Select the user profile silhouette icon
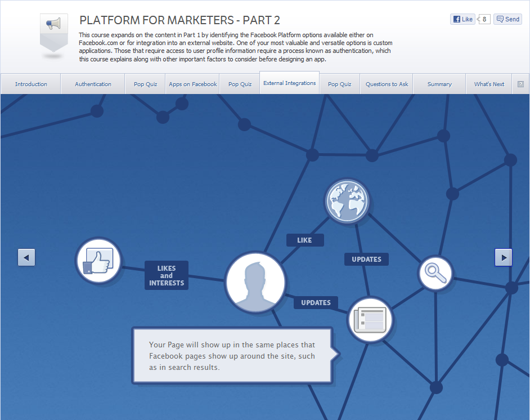Image resolution: width=530 pixels, height=420 pixels. tap(255, 283)
